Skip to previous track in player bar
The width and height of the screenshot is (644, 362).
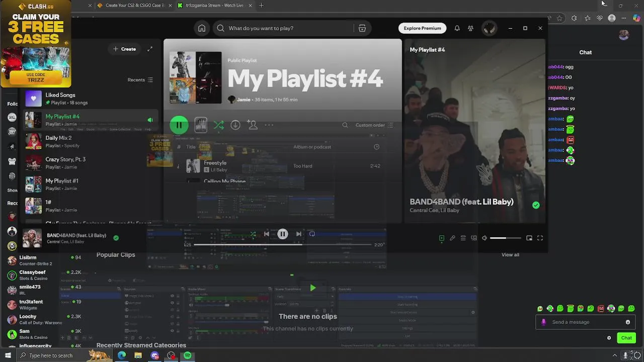(x=266, y=234)
